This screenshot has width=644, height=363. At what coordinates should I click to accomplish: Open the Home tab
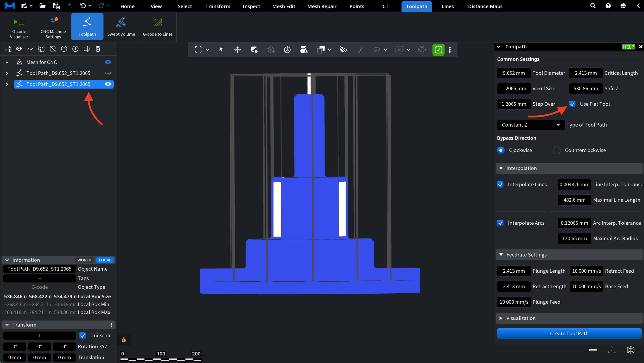click(127, 6)
